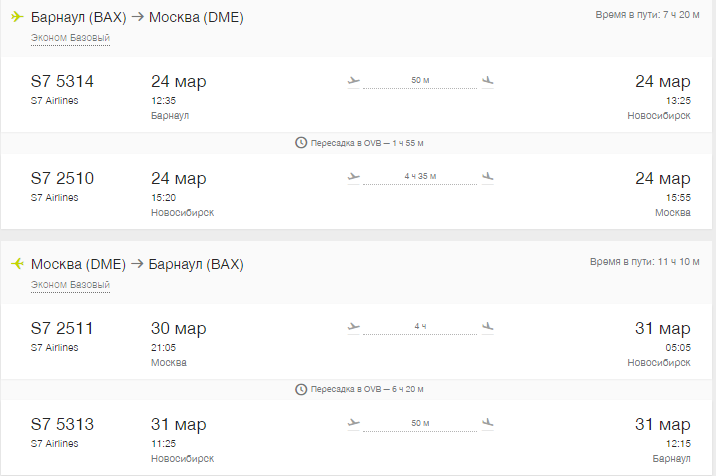Click the landing icon for flight S7 2511
716x476 pixels.
tap(488, 327)
